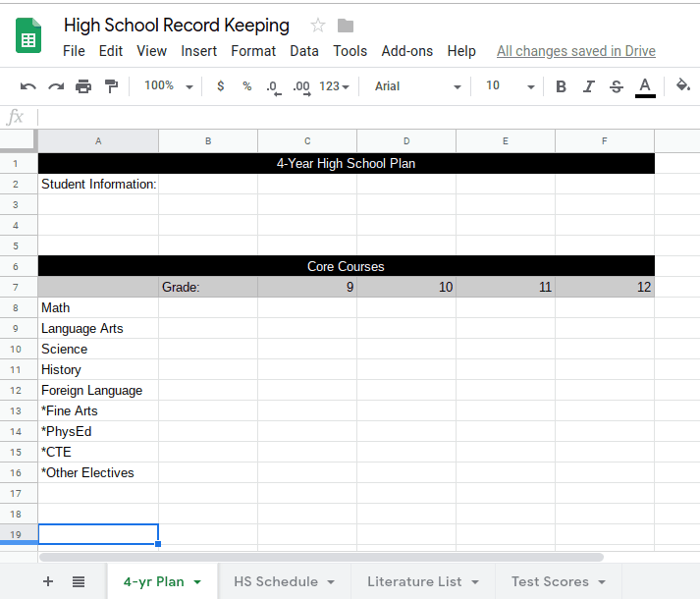The height and width of the screenshot is (599, 700).
Task: Click the add new sheet plus icon
Action: 48,581
